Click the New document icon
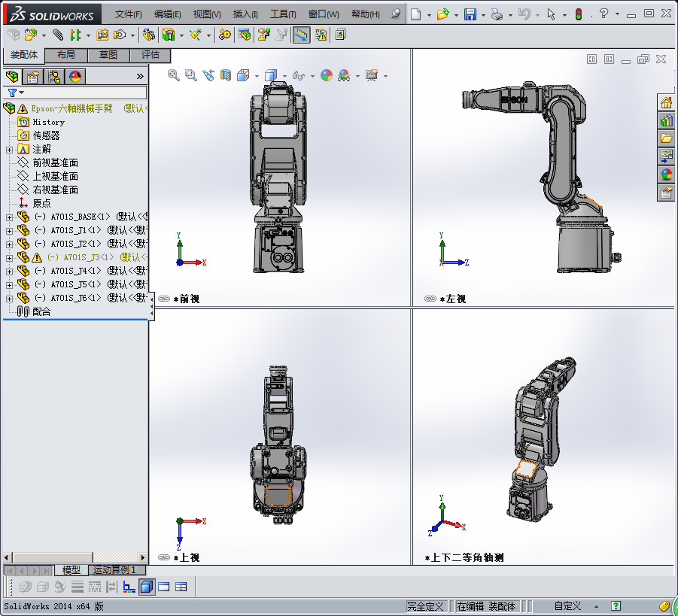 pos(415,14)
